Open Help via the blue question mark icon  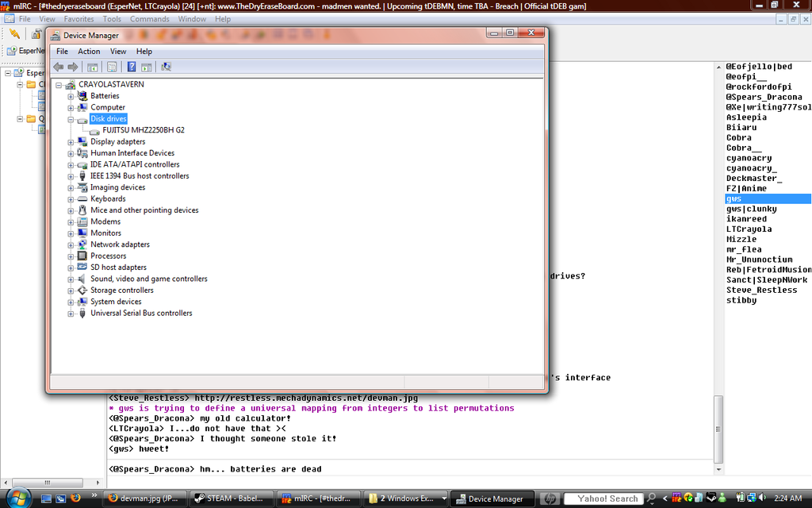coord(132,67)
